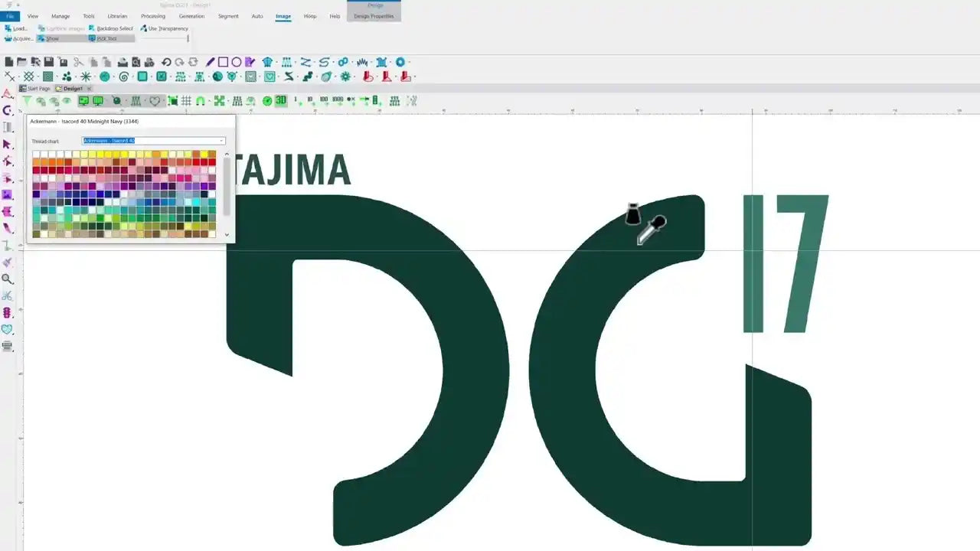Select the Pen drawing tool
Viewport: 980px width, 551px height.
(211, 61)
